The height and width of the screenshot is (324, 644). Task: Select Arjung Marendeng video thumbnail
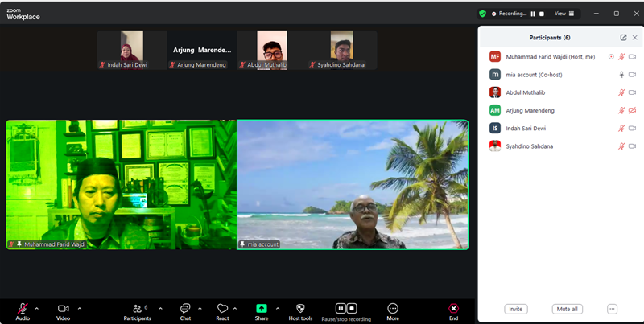202,50
